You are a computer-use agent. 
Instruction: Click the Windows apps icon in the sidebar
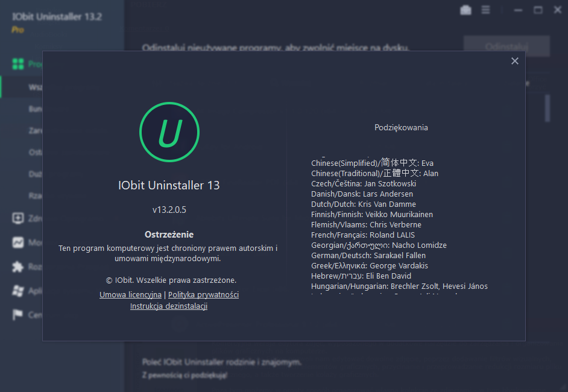(17, 291)
